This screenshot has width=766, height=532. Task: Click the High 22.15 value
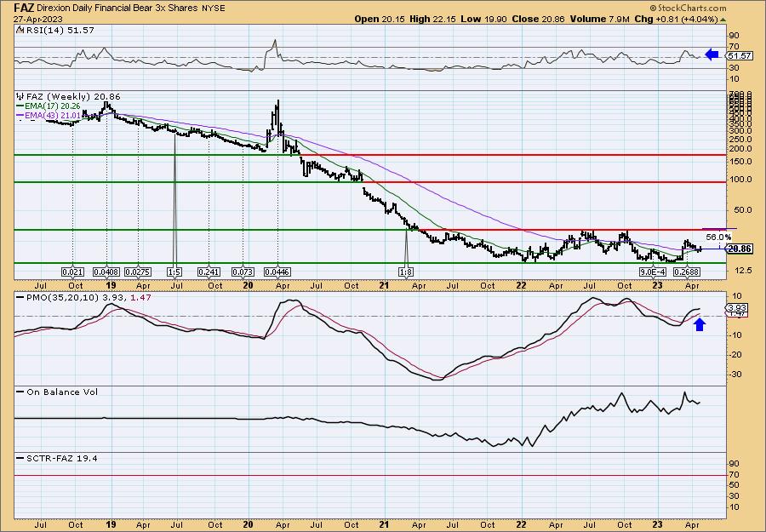pyautogui.click(x=433, y=20)
